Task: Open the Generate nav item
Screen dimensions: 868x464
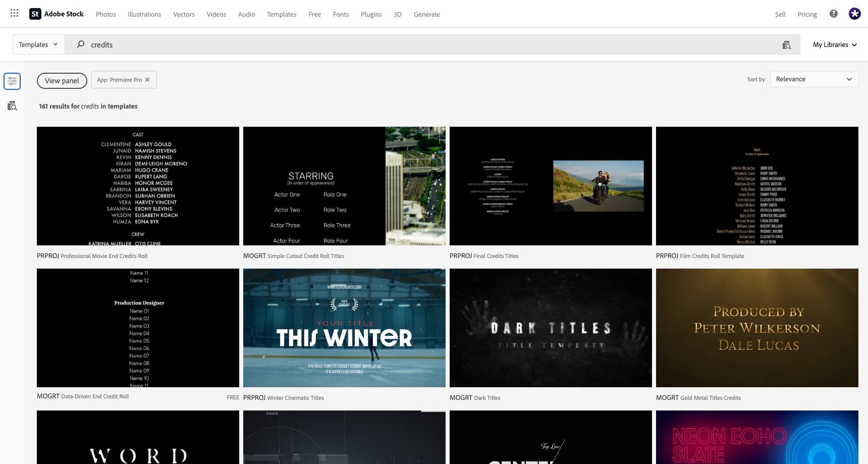Action: tap(427, 14)
